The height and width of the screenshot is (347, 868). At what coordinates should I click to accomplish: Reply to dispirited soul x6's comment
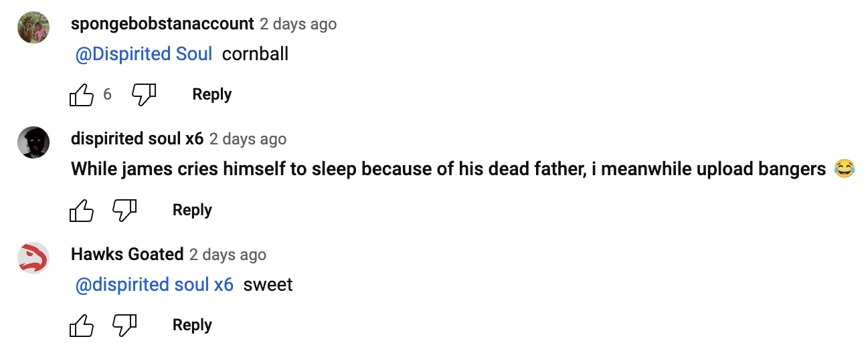(192, 211)
